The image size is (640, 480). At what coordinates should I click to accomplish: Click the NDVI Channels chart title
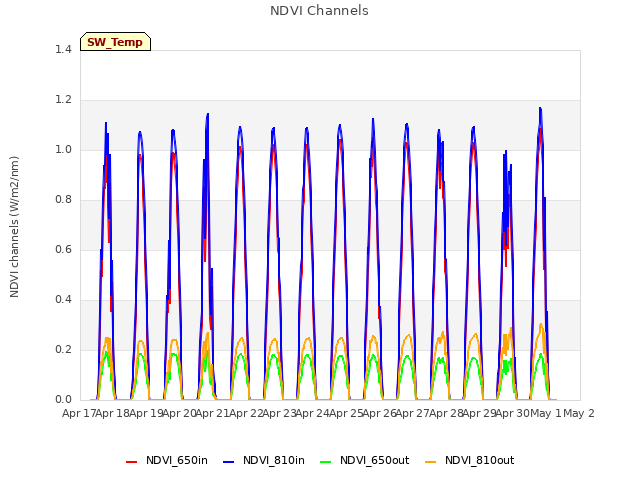pyautogui.click(x=319, y=11)
